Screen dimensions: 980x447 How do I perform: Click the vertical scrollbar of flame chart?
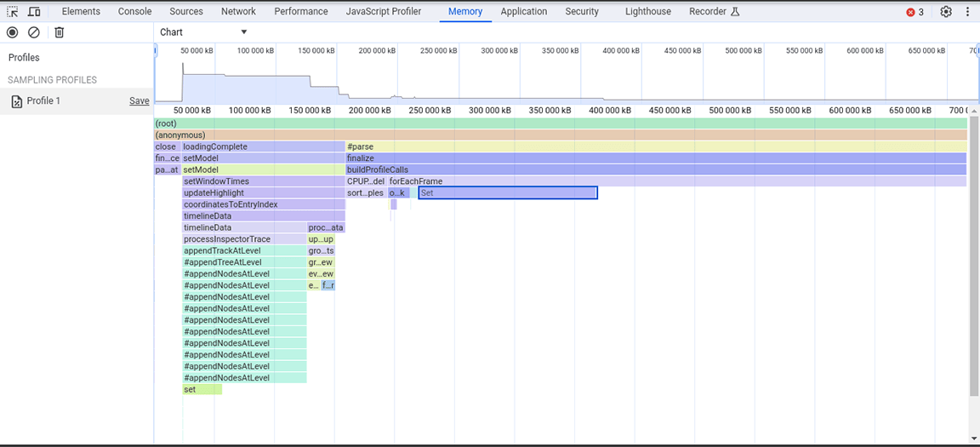tap(973, 255)
